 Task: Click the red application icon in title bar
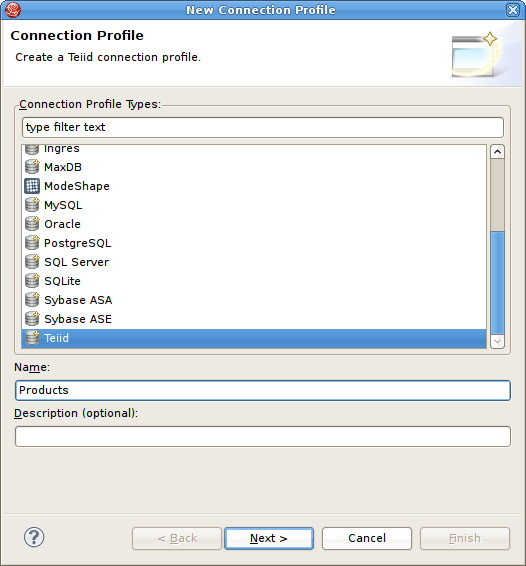pyautogui.click(x=13, y=10)
